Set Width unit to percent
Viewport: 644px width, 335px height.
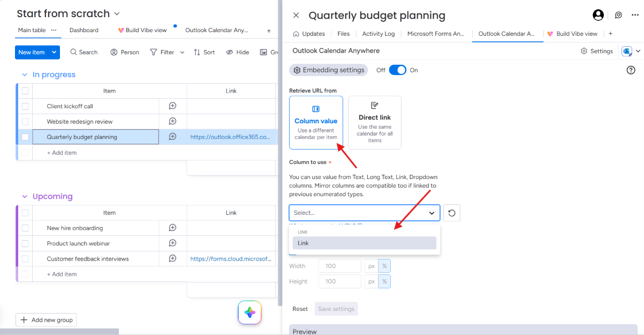pos(384,266)
